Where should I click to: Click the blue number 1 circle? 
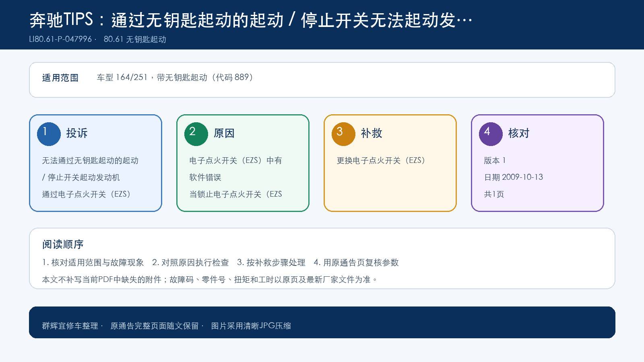tap(49, 134)
